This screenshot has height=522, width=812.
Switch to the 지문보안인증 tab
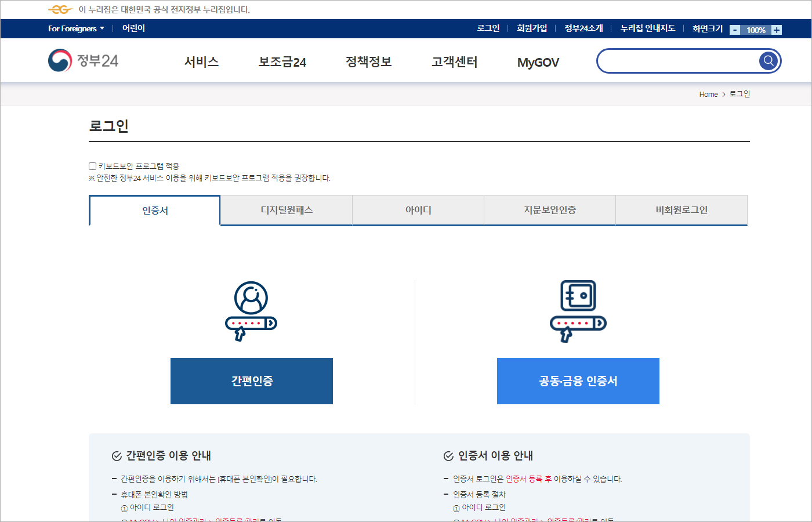click(x=550, y=210)
